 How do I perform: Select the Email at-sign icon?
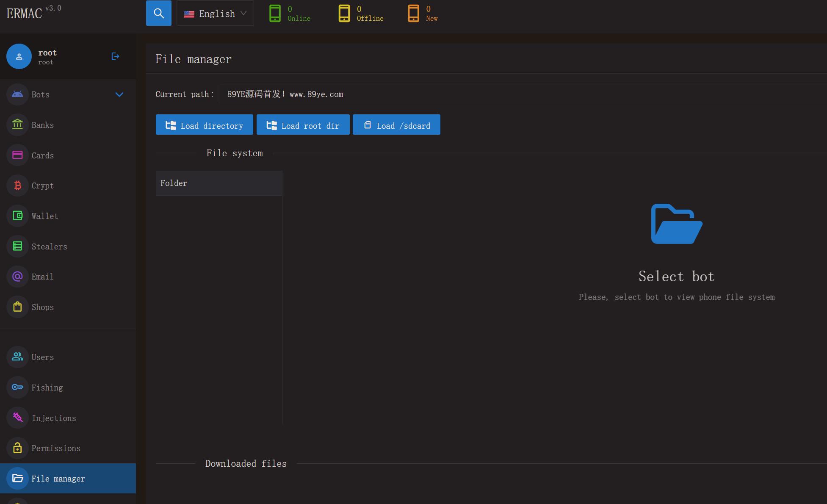click(x=17, y=277)
